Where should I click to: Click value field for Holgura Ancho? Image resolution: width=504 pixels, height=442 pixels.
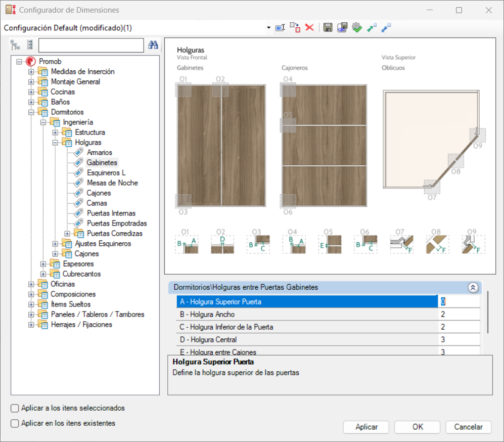coord(459,315)
